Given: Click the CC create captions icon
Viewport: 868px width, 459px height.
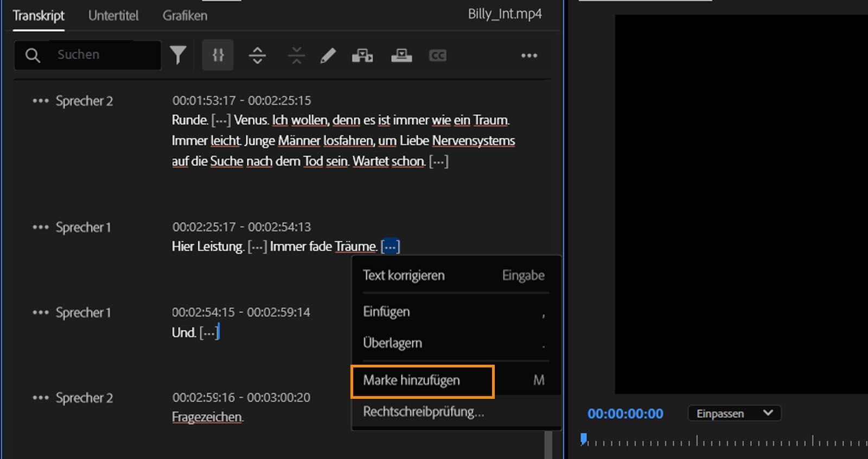Looking at the screenshot, I should pos(438,55).
